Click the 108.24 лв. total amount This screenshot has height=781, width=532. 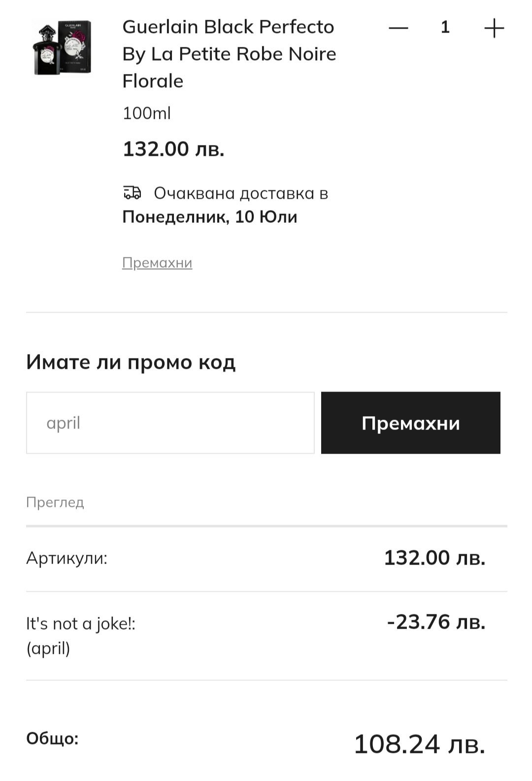(419, 744)
